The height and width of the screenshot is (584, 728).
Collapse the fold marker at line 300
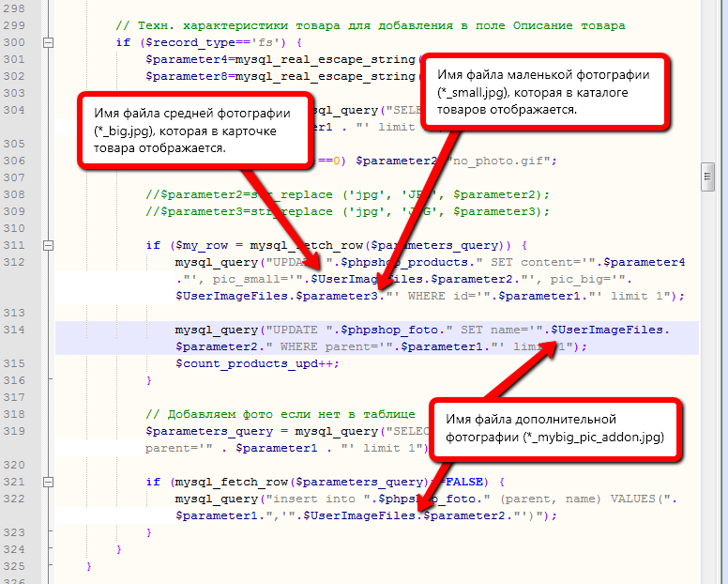48,43
